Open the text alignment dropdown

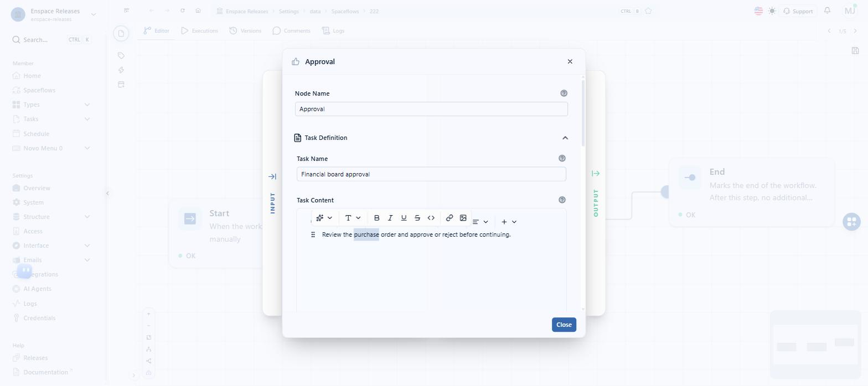click(480, 222)
